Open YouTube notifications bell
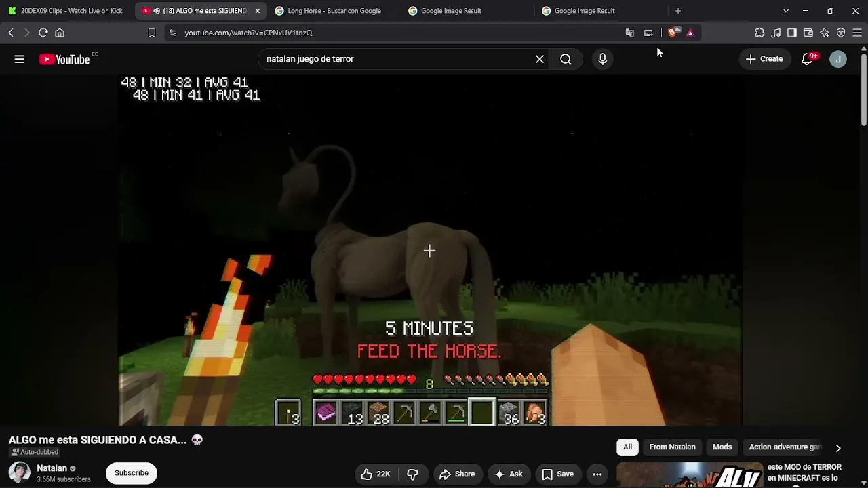 tap(807, 59)
